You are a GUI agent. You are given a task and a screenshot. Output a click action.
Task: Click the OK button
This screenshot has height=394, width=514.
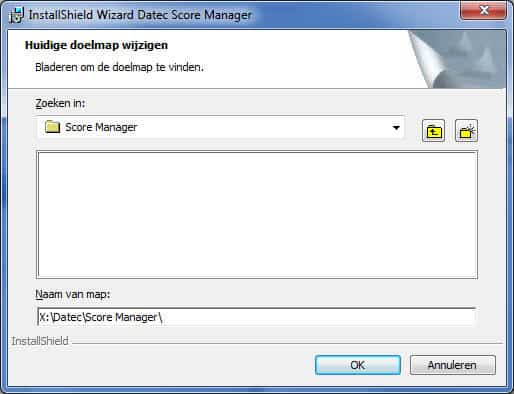click(358, 365)
